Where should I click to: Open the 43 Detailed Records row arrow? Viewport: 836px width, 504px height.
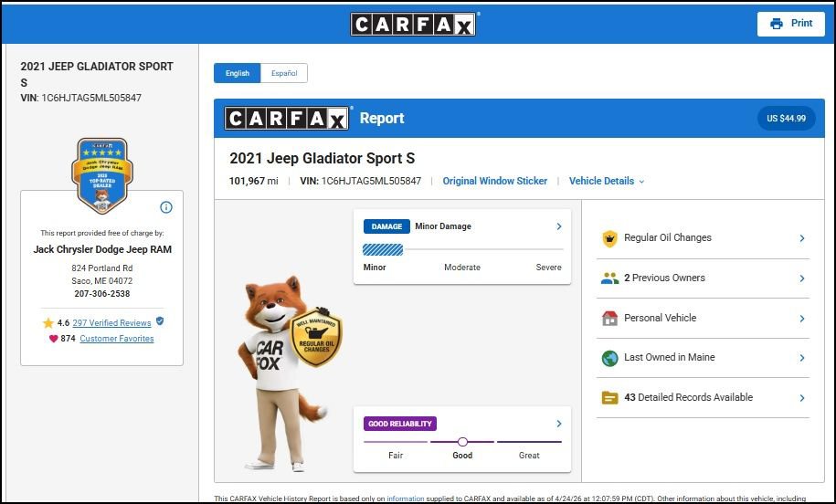[802, 397]
